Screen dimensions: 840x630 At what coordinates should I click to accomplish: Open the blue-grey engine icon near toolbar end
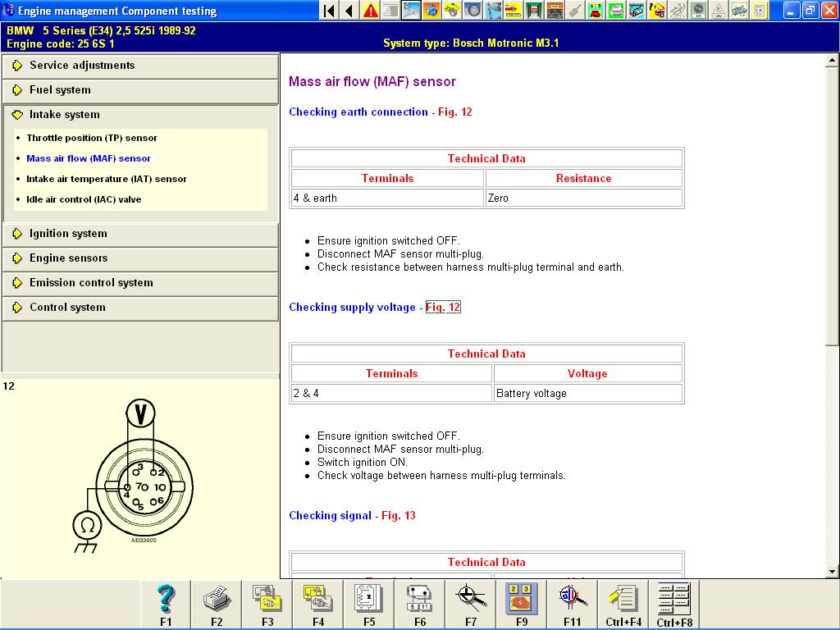[x=739, y=10]
